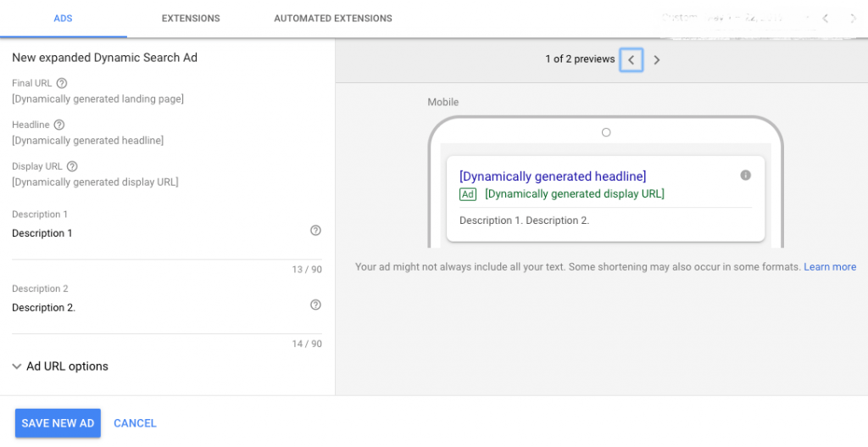The image size is (868, 447).
Task: Open the Extensions tab
Action: click(191, 18)
